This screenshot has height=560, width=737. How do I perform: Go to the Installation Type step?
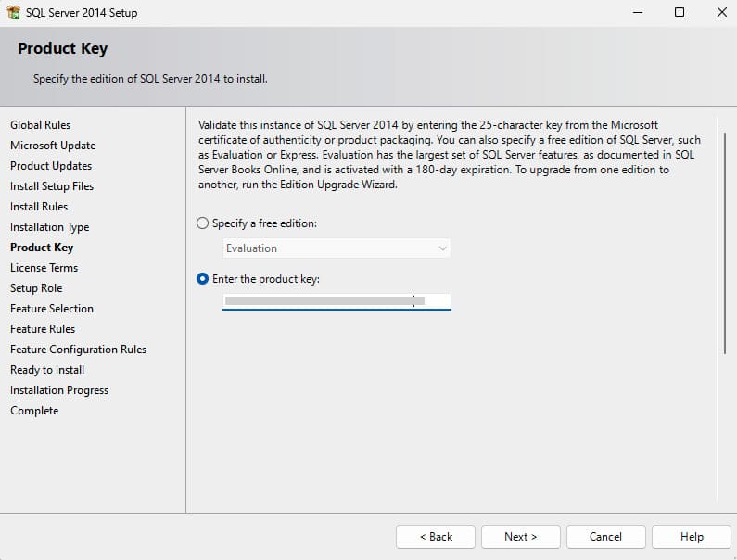(x=50, y=227)
